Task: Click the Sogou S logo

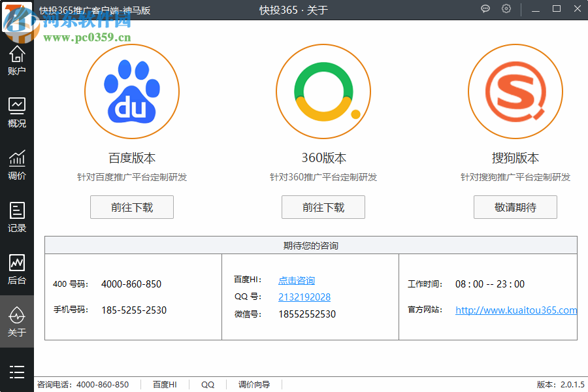Action: click(x=515, y=91)
